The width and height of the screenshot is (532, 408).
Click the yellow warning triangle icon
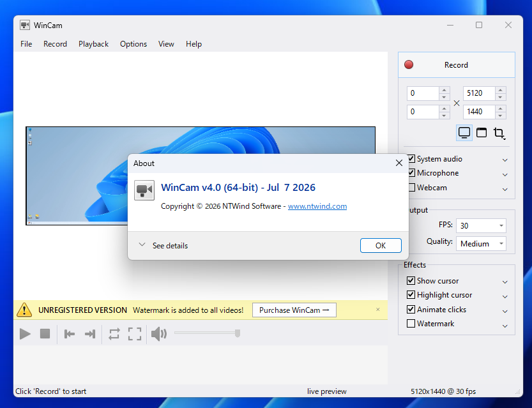pyautogui.click(x=24, y=310)
